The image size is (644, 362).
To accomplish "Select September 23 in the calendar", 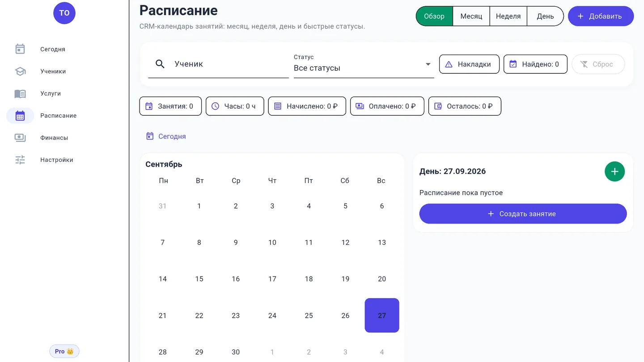I will pyautogui.click(x=236, y=316).
